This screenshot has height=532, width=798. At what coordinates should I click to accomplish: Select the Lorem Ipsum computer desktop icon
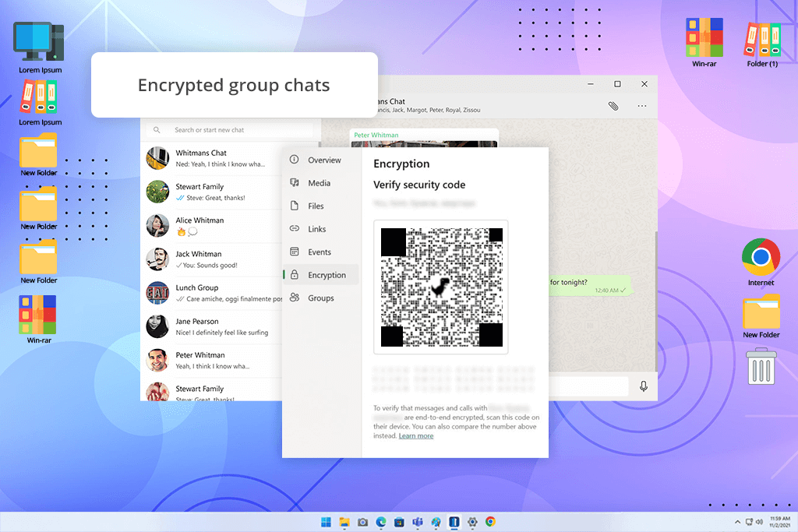pyautogui.click(x=40, y=48)
